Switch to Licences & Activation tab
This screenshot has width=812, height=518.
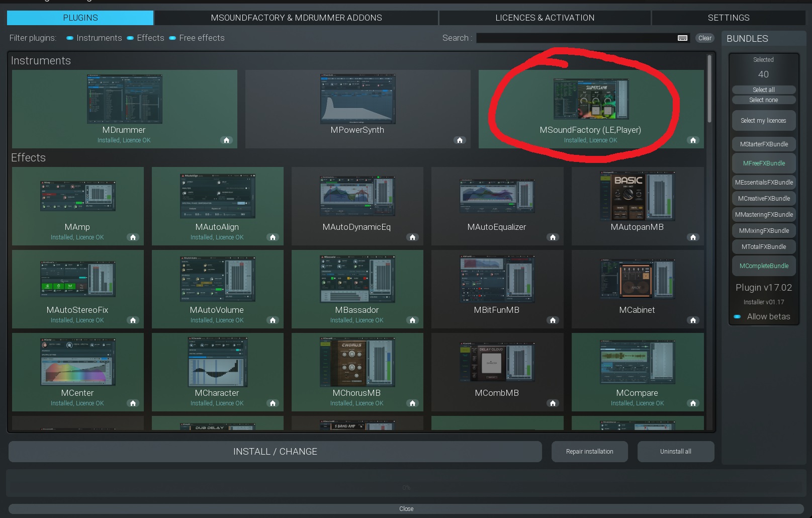point(545,18)
